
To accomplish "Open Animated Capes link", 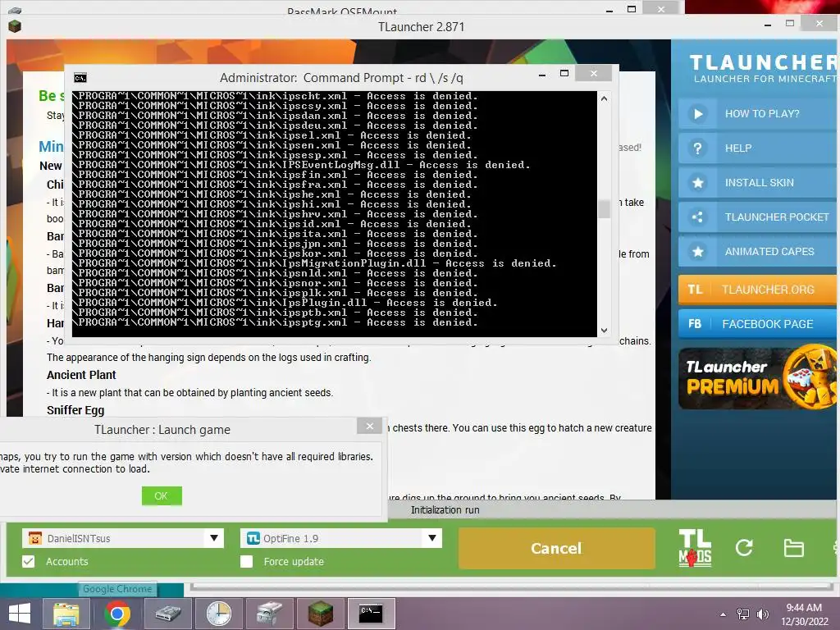I will coord(758,251).
